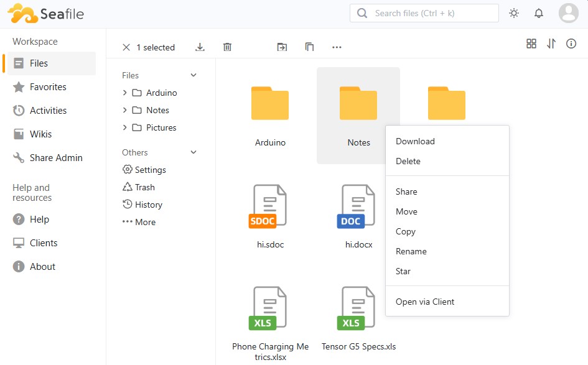Choose Rename from the context menu
Viewport: 588px width, 365px height.
tap(411, 251)
